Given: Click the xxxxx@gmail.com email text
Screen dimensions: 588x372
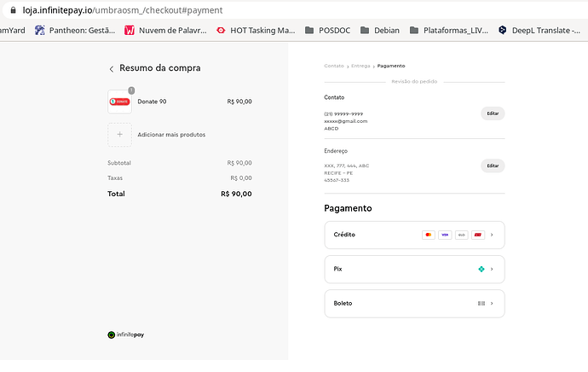Looking at the screenshot, I should pos(346,121).
